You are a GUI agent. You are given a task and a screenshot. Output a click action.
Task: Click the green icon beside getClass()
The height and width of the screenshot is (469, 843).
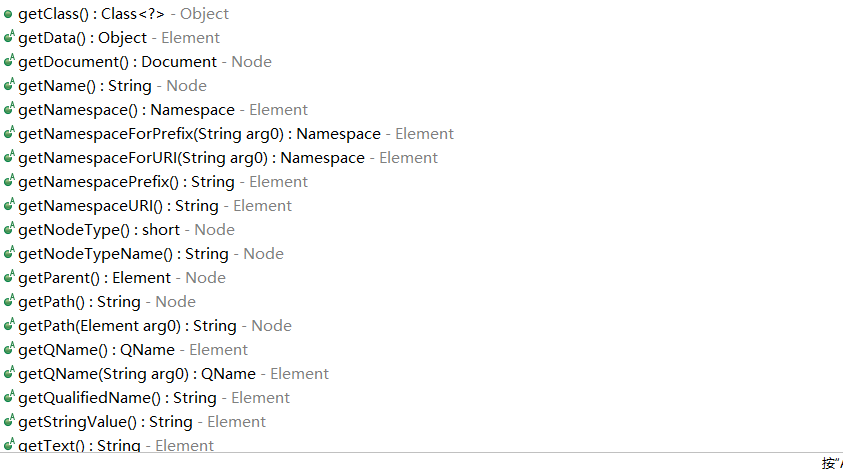[x=8, y=14]
